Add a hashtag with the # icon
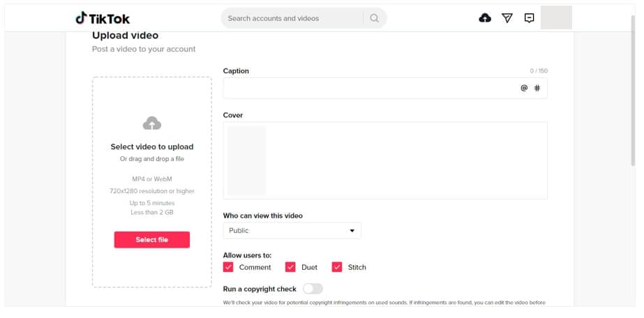 coord(537,89)
